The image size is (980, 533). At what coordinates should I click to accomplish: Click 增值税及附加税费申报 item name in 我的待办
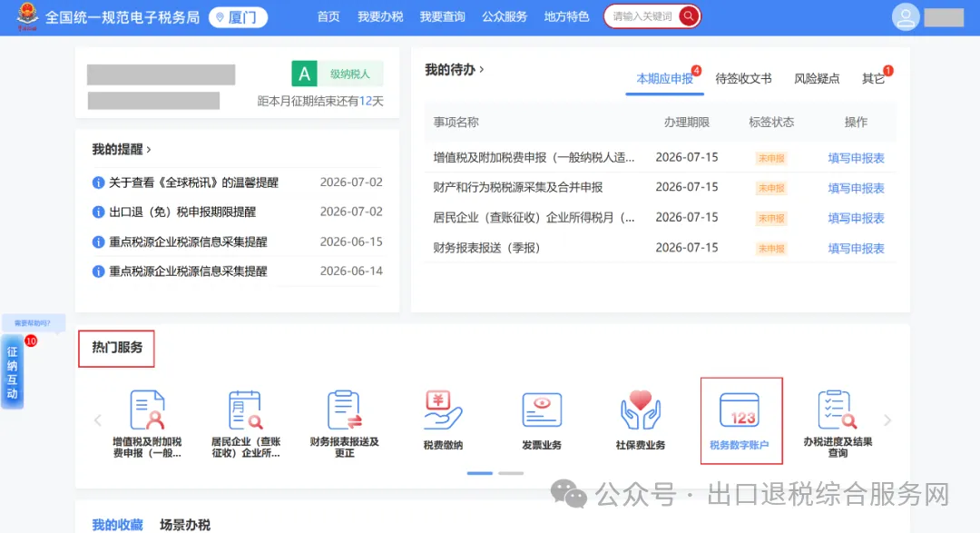pos(534,158)
